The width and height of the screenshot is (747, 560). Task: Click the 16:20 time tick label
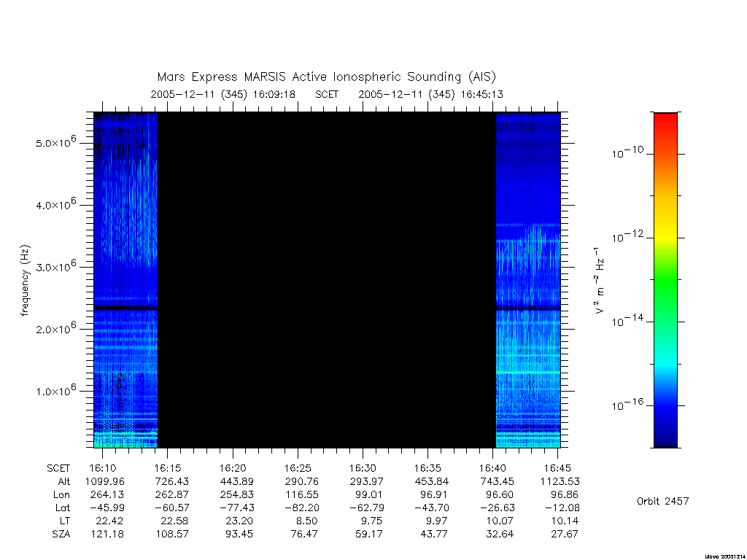(233, 469)
